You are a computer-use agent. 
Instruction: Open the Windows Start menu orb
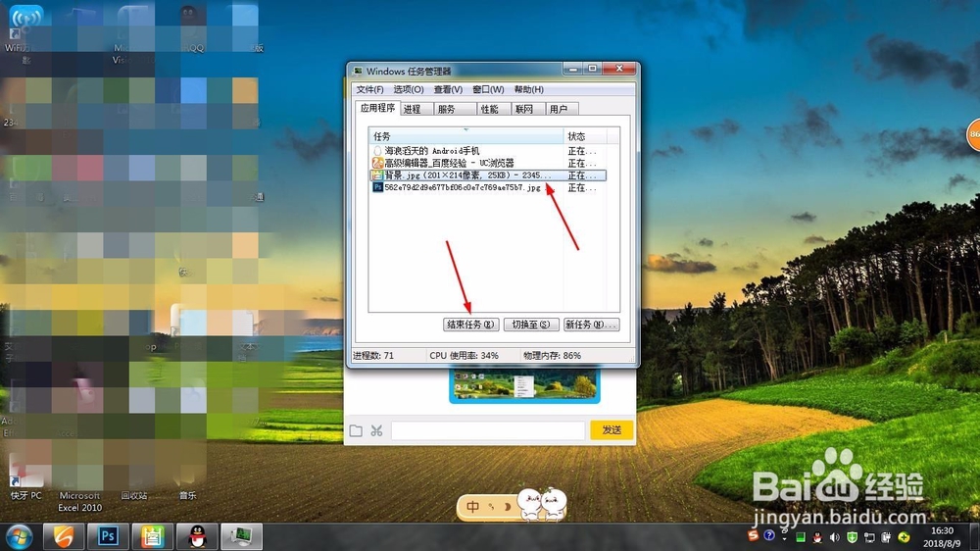[x=20, y=536]
